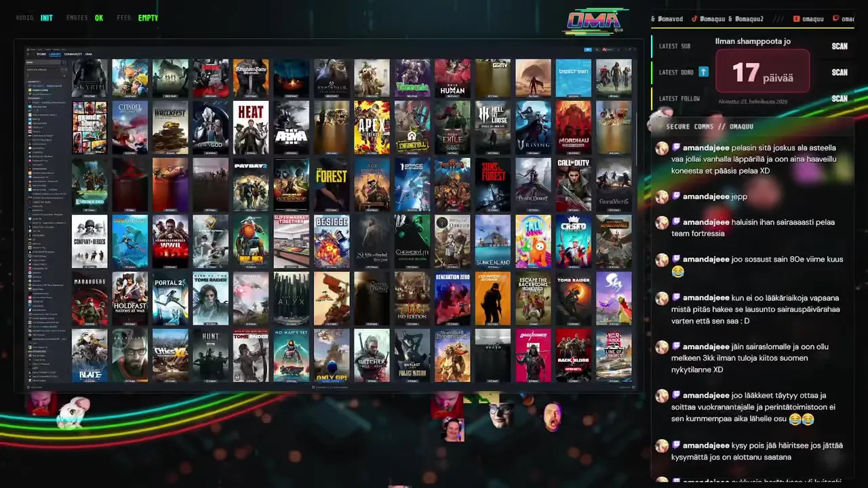
Task: Select the Deep Rock Galactic cover
Action: tap(251, 241)
